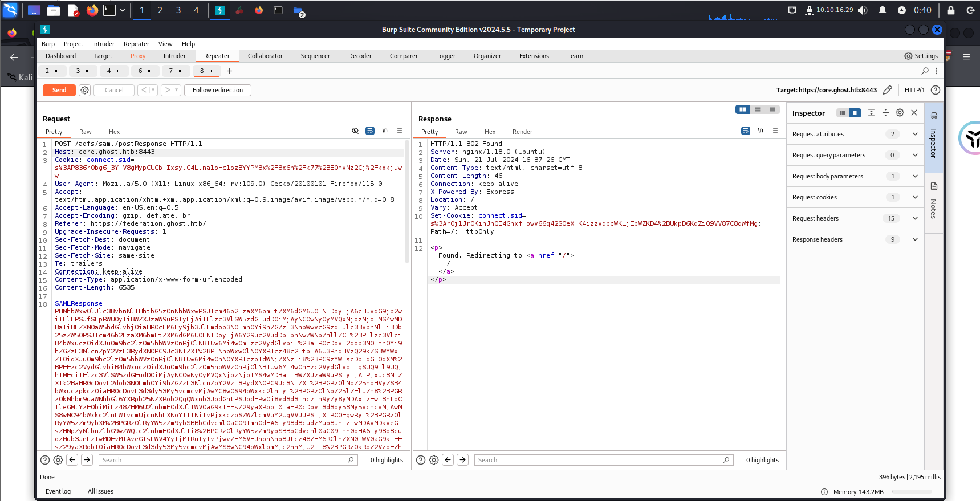Open the help icon next to HTTP/1
The width and height of the screenshot is (980, 501).
pyautogui.click(x=936, y=90)
